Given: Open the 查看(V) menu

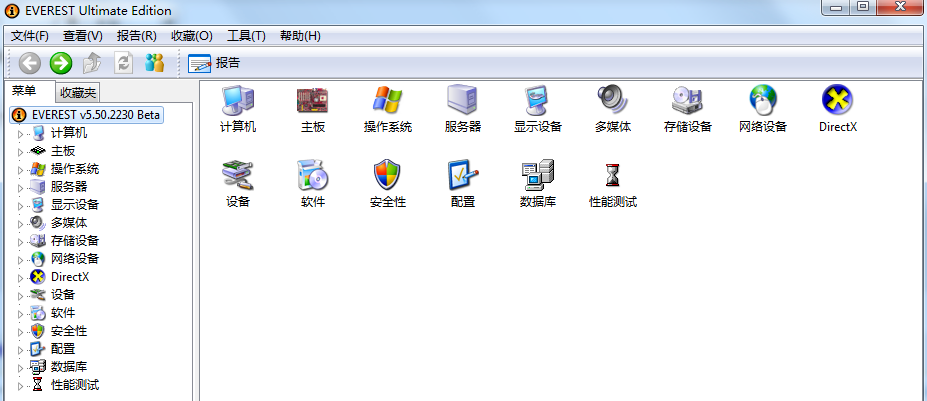Looking at the screenshot, I should (x=83, y=36).
